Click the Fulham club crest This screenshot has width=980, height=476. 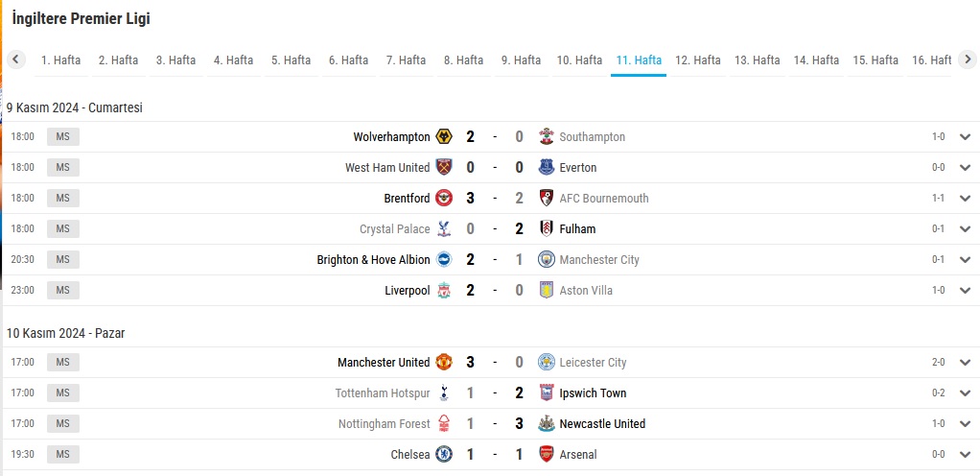pyautogui.click(x=547, y=228)
